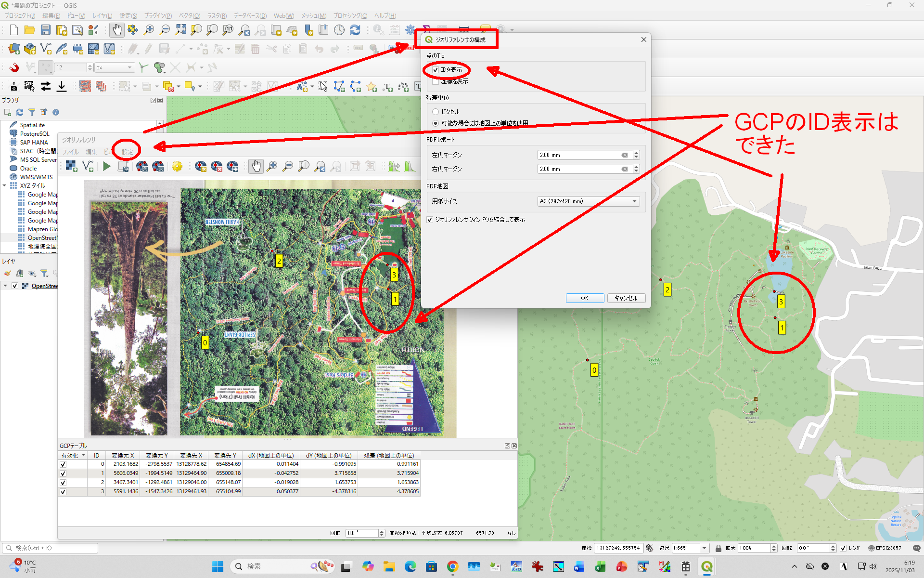The height and width of the screenshot is (578, 924).
Task: Collapse the XYZ タイル tree node
Action: pyautogui.click(x=5, y=185)
